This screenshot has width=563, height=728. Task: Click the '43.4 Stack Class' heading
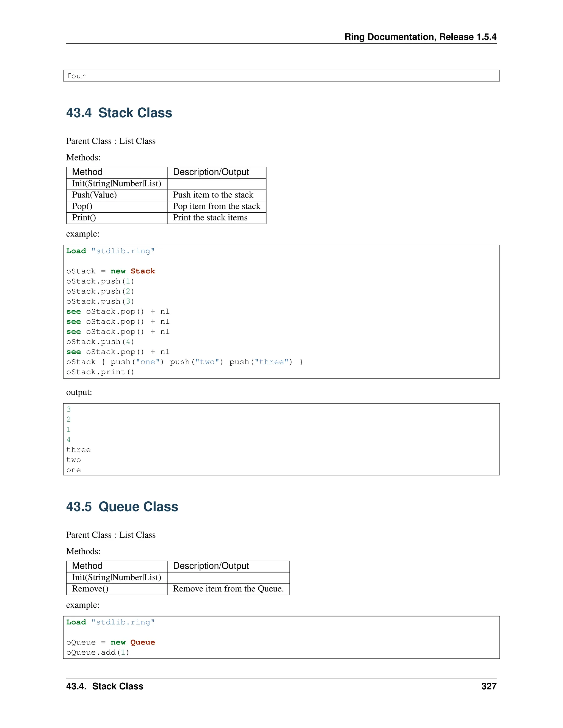click(119, 113)
